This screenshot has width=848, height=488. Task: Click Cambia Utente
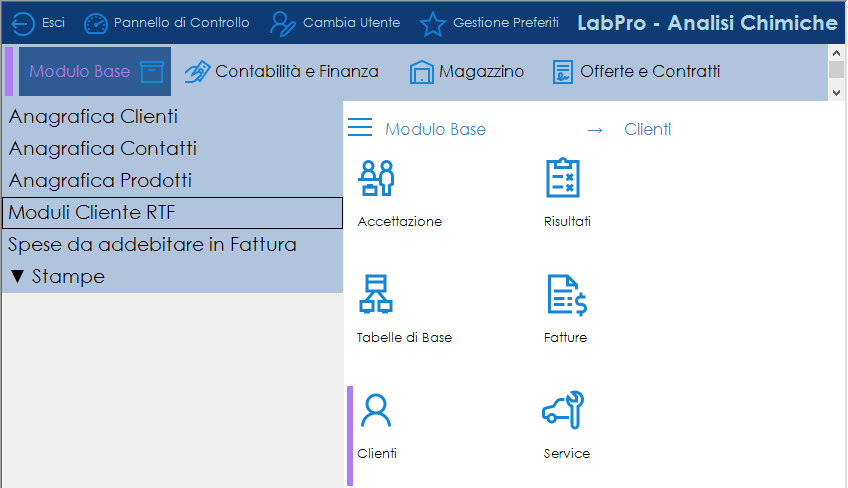click(x=352, y=23)
